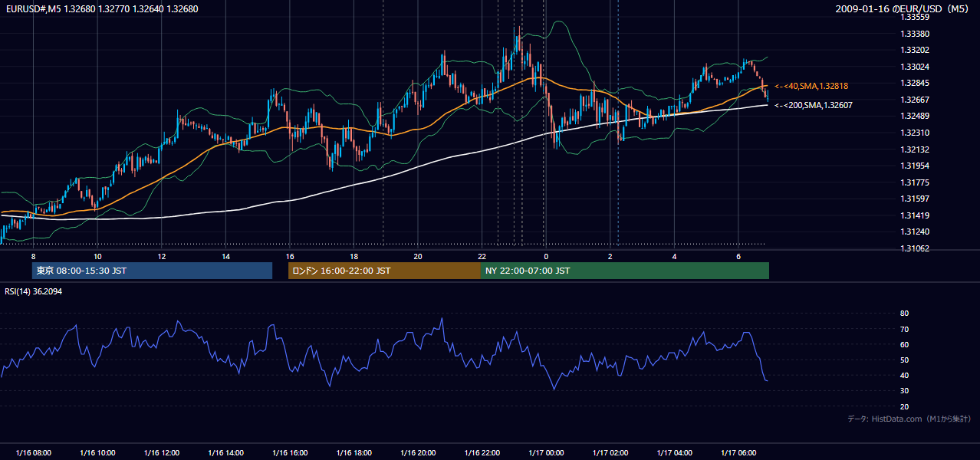The image size is (980, 460).
Task: Click the RSI scale level 80
Action: (x=904, y=314)
